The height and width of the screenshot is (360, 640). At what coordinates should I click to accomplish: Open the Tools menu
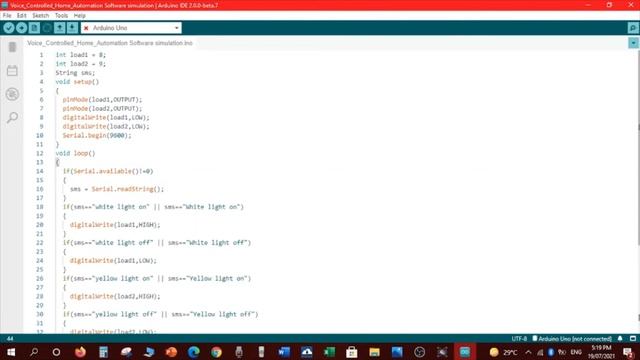pos(61,16)
